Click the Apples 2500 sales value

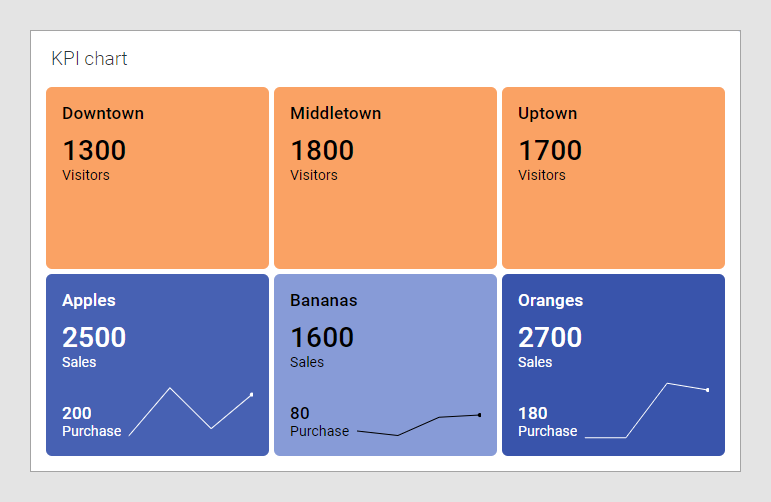tap(94, 337)
